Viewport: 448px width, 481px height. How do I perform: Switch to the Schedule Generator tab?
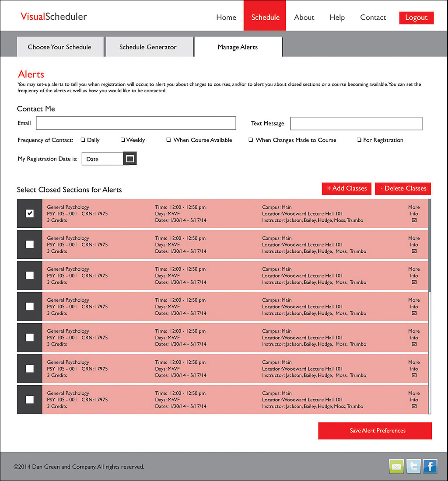click(148, 47)
